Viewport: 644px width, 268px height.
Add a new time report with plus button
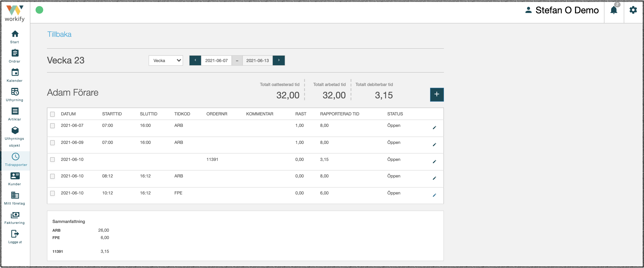click(437, 94)
